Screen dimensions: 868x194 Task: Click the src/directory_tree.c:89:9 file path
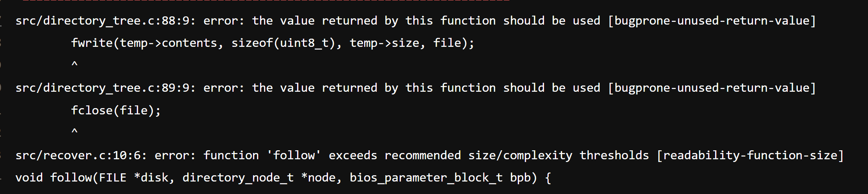[105, 88]
